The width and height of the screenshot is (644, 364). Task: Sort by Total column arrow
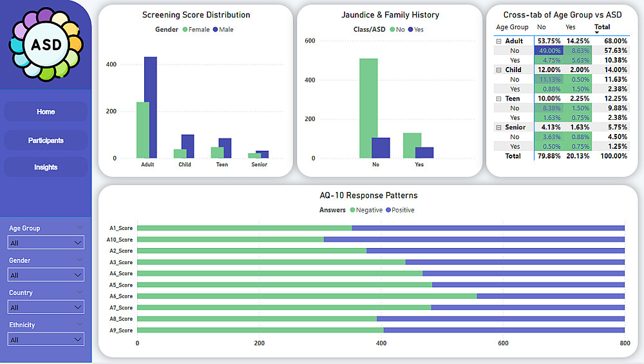coord(597,32)
